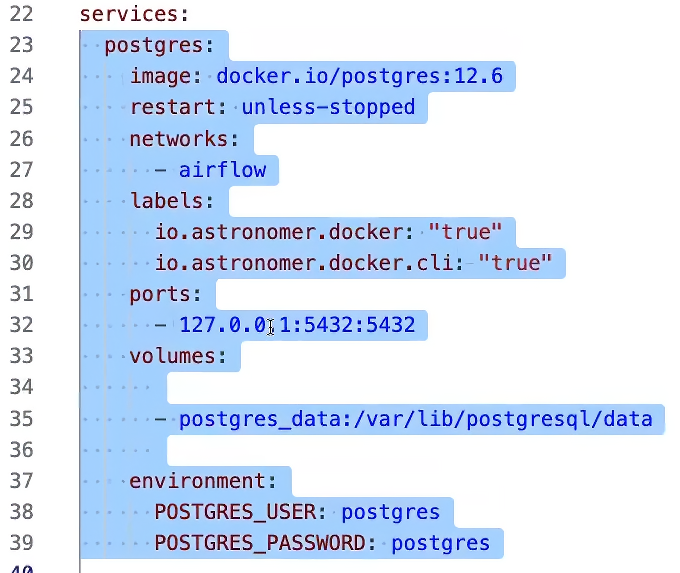Click the 'labels:' key

tap(172, 201)
